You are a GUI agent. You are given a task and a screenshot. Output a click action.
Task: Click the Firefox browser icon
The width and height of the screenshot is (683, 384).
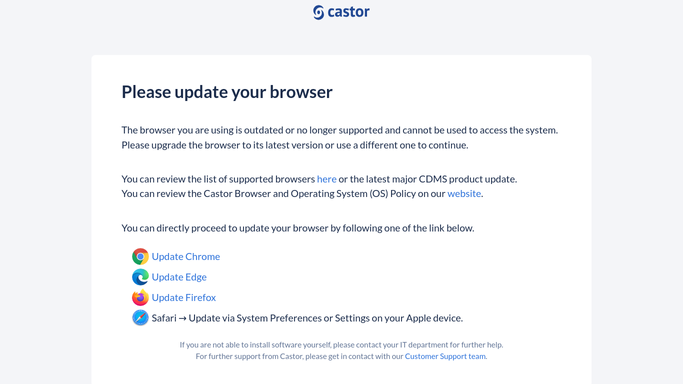point(140,297)
